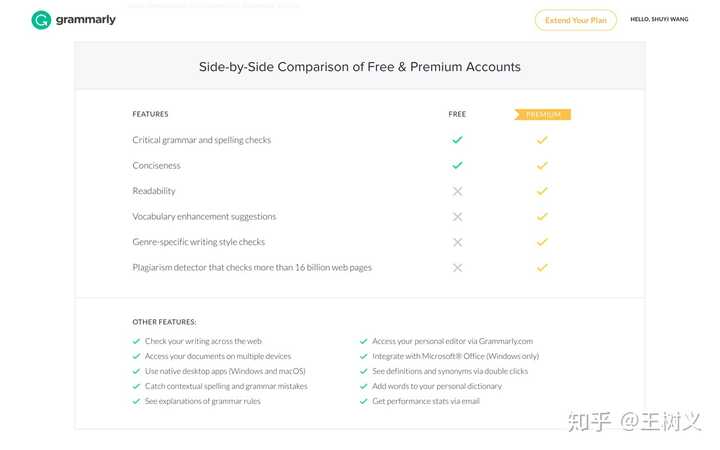This screenshot has width=720, height=450.
Task: Click Free X mark for Genre-specific checks
Action: 457,242
